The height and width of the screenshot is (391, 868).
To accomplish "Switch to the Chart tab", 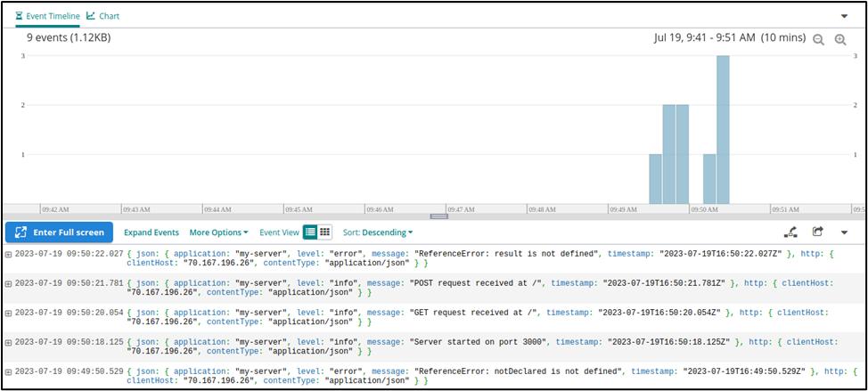I will (103, 16).
